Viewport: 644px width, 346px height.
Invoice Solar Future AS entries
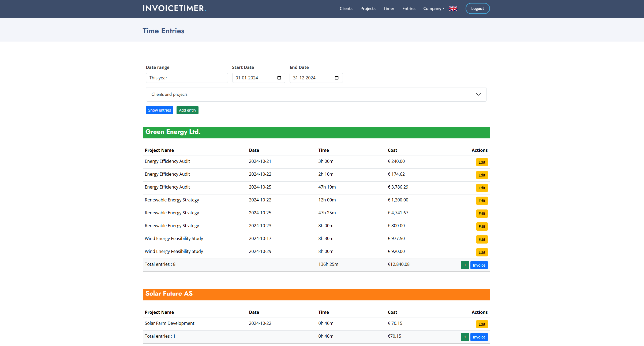479,337
